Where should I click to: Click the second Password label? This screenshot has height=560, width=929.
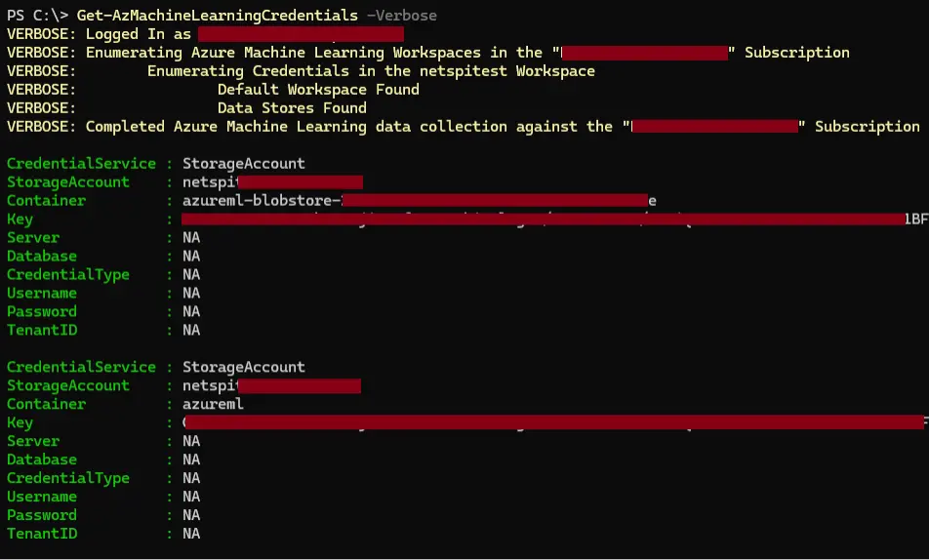pos(42,515)
